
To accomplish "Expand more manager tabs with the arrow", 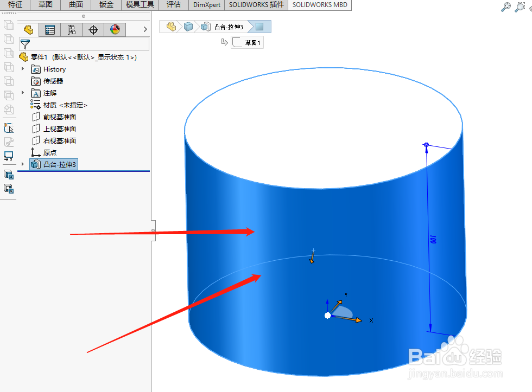I will [145, 29].
